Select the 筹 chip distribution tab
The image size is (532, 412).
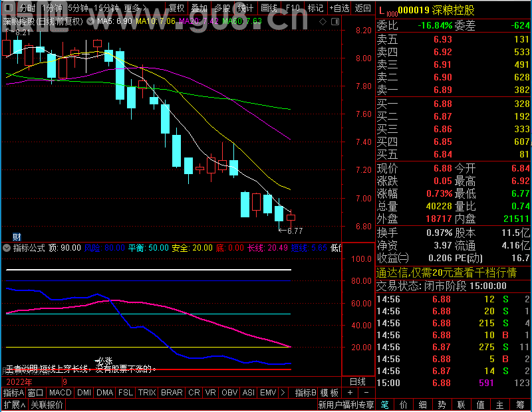point(520,405)
